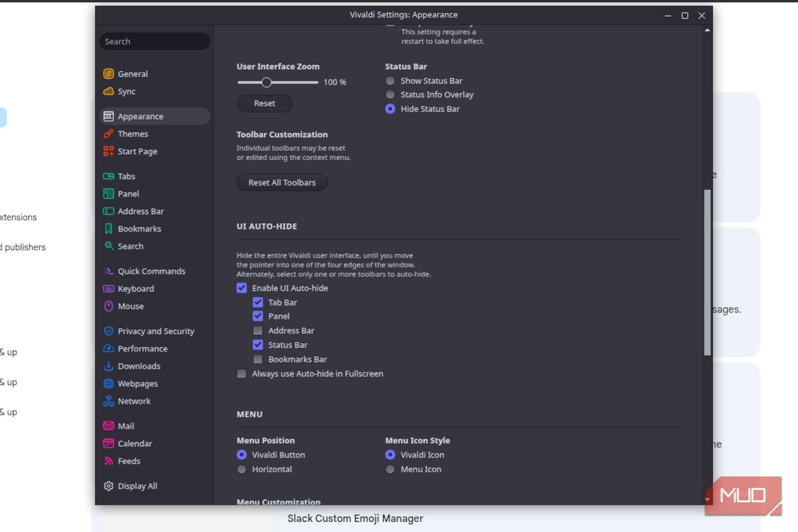
Task: Click Reset All Toolbars button
Action: [x=282, y=182]
